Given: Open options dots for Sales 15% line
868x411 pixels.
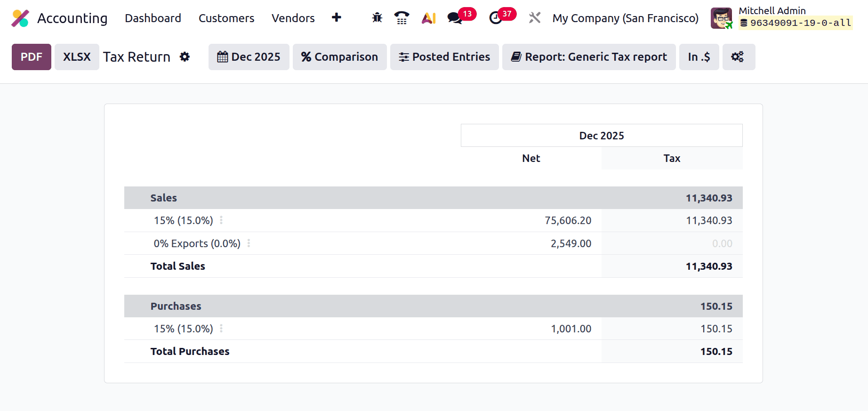Looking at the screenshot, I should (x=221, y=220).
